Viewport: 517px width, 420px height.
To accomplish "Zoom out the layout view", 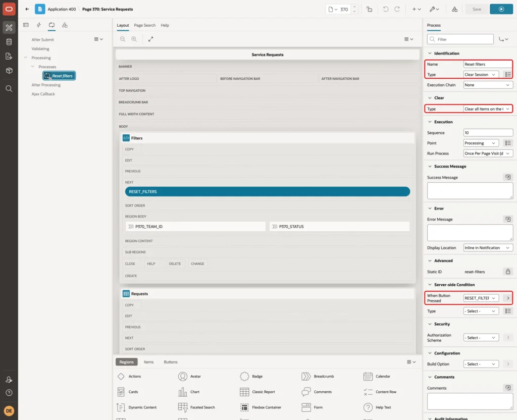I will 123,39.
